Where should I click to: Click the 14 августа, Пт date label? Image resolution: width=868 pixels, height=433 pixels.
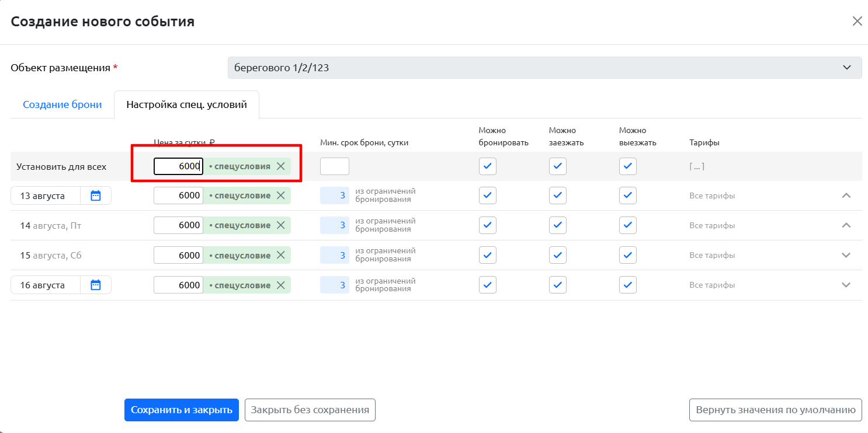point(50,225)
